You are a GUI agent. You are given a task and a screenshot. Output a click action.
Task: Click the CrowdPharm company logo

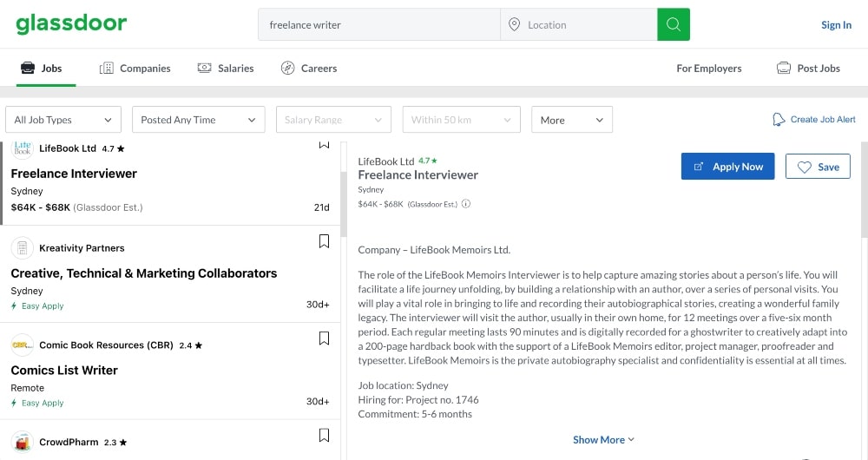23,442
